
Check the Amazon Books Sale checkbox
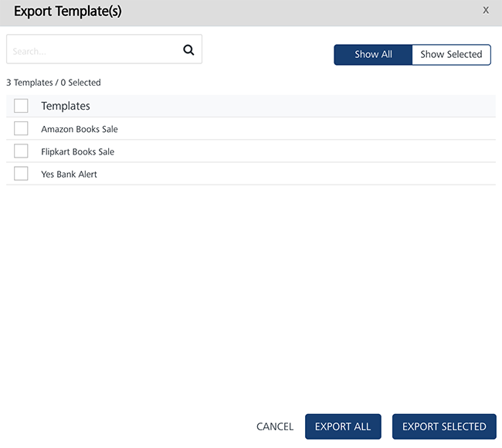pos(21,129)
